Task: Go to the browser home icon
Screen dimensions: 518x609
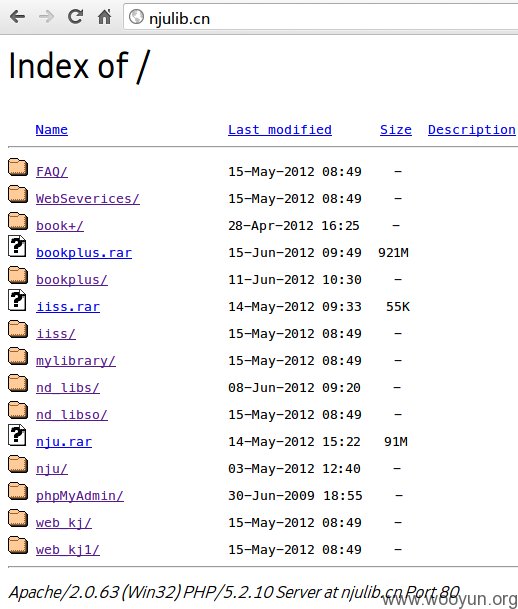Action: [104, 17]
